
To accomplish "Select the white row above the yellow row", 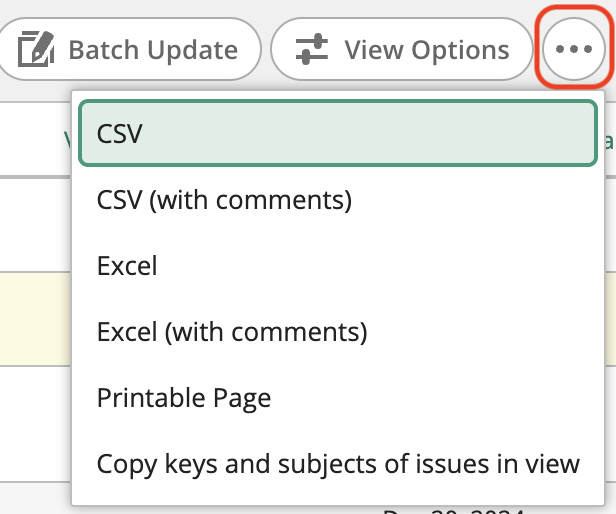I will click(x=35, y=225).
